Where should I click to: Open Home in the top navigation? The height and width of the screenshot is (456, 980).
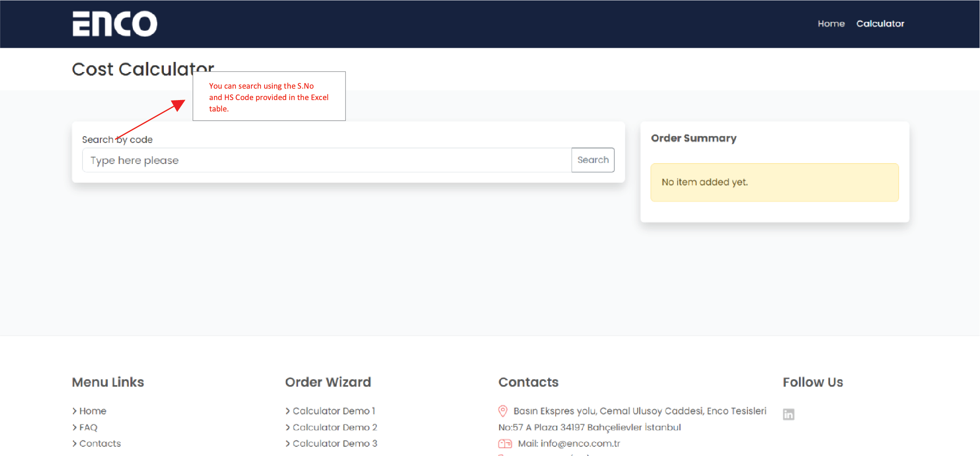(x=831, y=24)
